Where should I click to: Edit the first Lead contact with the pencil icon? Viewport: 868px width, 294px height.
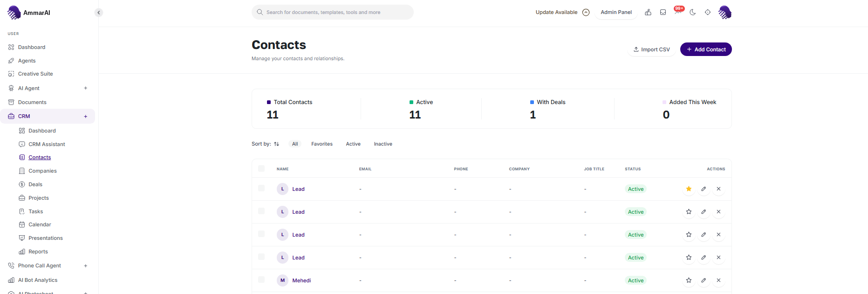click(x=704, y=189)
